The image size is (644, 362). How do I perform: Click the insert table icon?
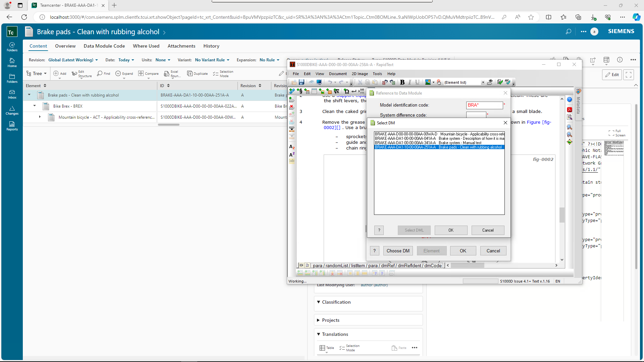tap(314, 91)
